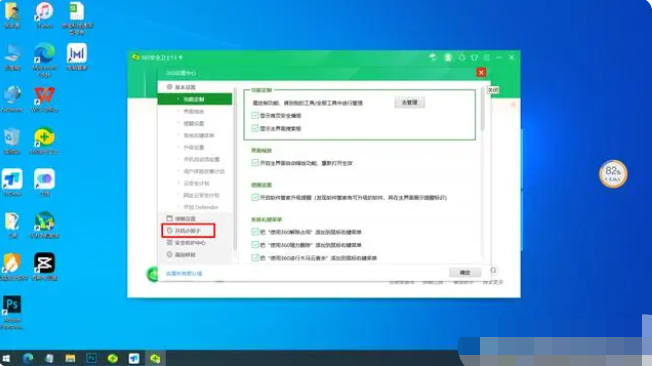Expand the 开机小助手 sidebar group

195,230
